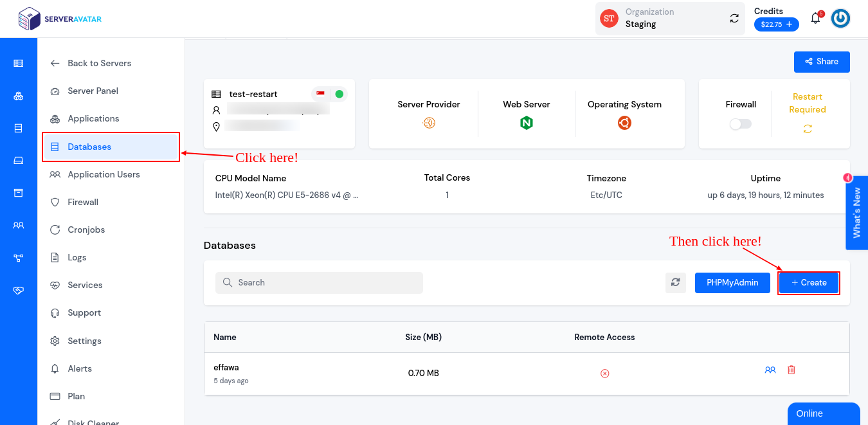Click remote access disabled icon for effawa
Screen dimensions: 868x425
point(604,373)
